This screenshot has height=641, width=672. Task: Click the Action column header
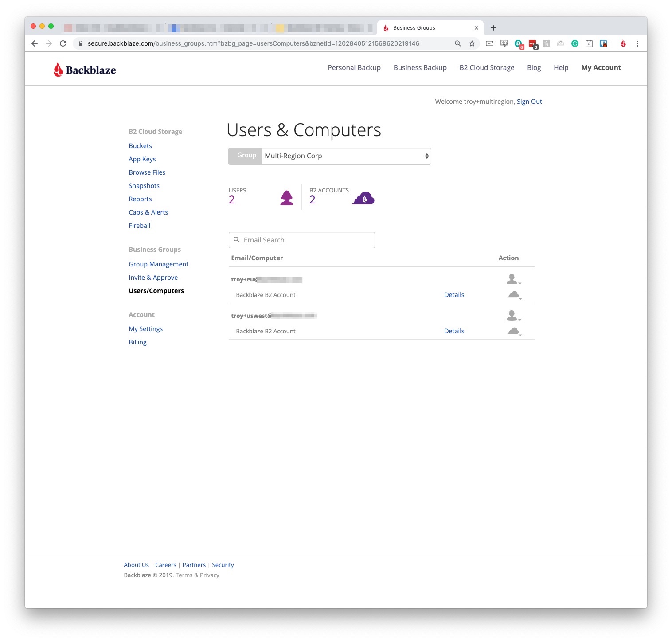tap(508, 258)
